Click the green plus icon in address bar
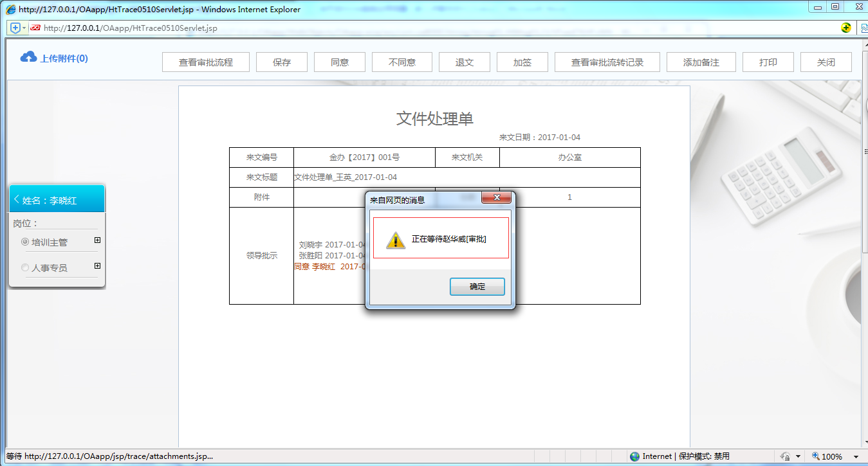 coord(846,28)
